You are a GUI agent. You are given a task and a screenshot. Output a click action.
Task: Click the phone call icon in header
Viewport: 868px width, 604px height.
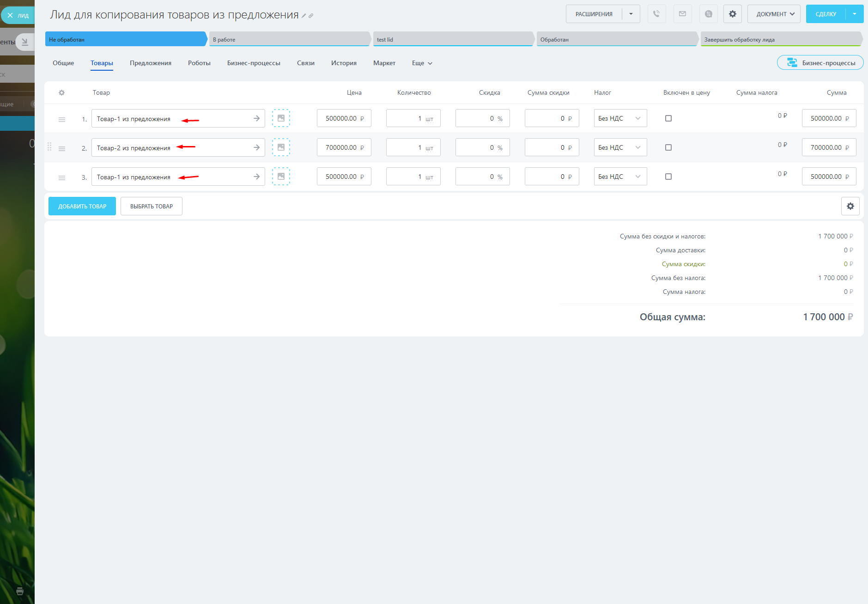click(656, 14)
